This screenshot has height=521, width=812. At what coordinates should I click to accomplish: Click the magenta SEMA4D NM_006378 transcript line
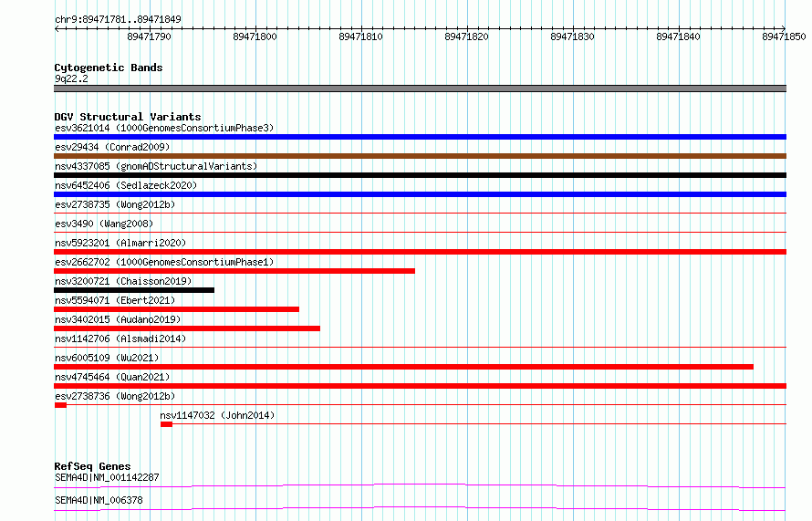point(420,508)
